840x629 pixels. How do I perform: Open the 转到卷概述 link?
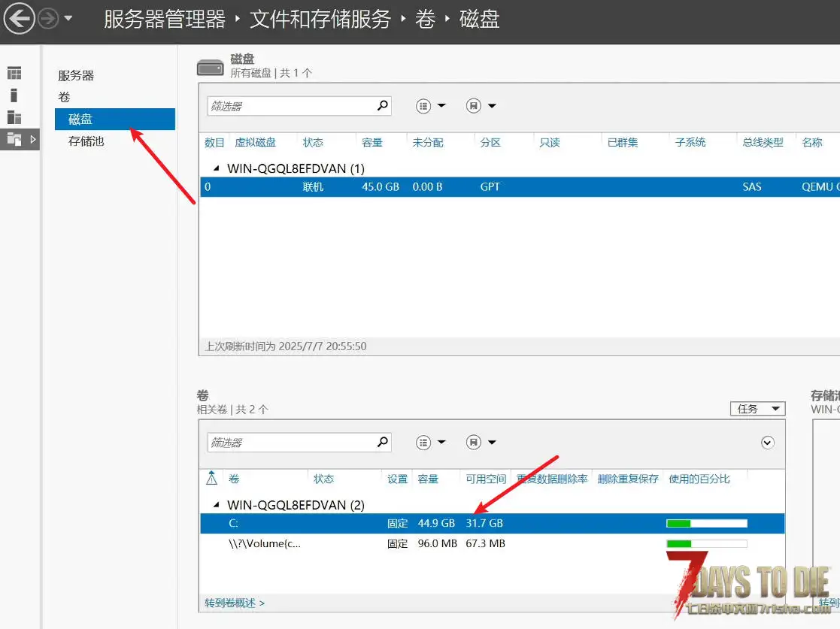(235, 603)
